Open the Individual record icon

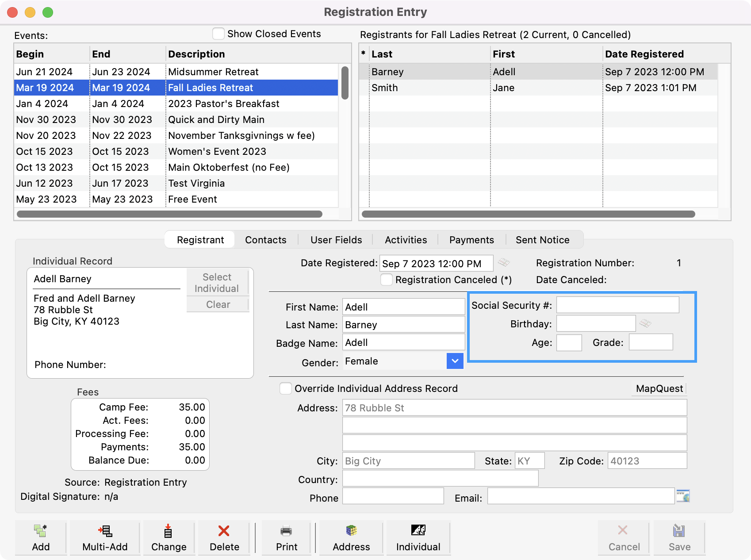pyautogui.click(x=418, y=531)
